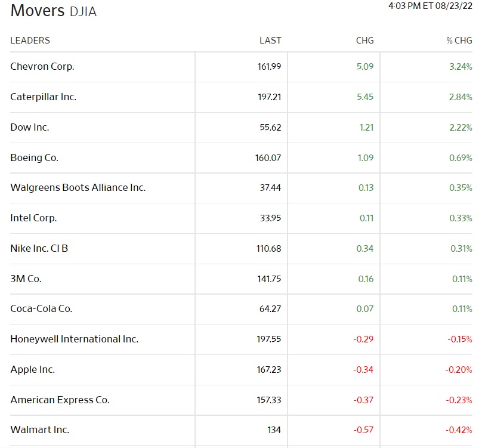Select Walgreens percent change 0.35%
479x448 pixels.
(461, 187)
